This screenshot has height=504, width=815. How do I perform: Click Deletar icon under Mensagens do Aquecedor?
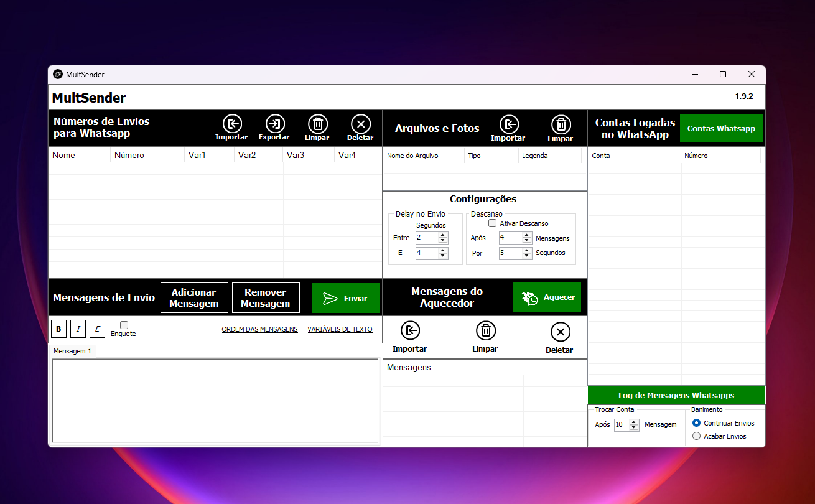pyautogui.click(x=560, y=332)
